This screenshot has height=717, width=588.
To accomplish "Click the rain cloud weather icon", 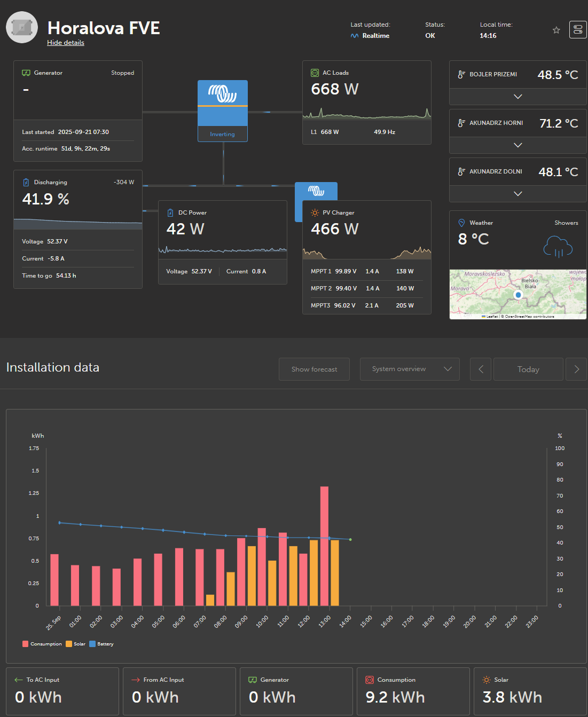I will [558, 247].
